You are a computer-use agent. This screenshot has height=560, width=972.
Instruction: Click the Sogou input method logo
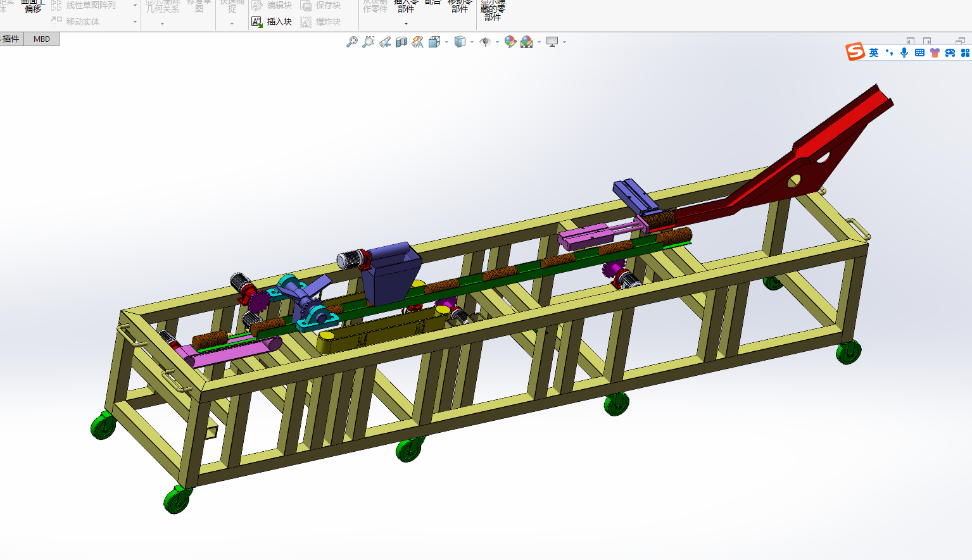pos(855,52)
